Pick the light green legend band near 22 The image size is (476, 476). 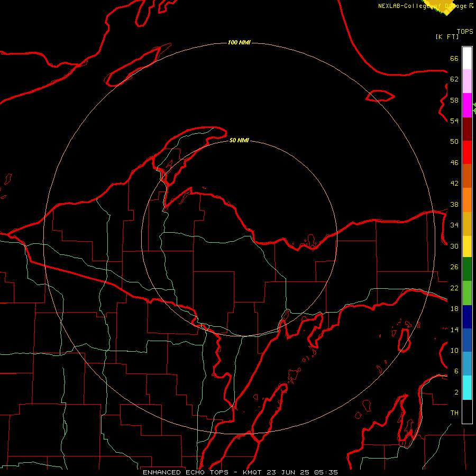[x=467, y=293]
